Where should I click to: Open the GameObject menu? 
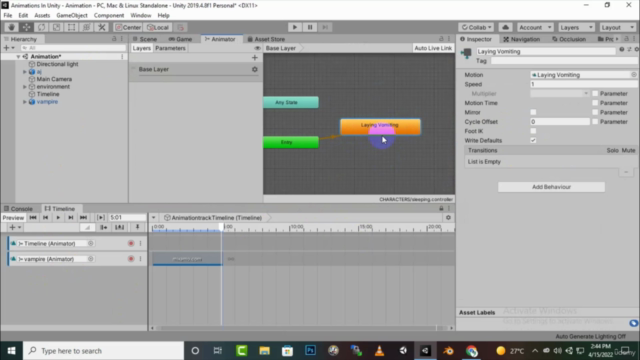pyautogui.click(x=72, y=16)
